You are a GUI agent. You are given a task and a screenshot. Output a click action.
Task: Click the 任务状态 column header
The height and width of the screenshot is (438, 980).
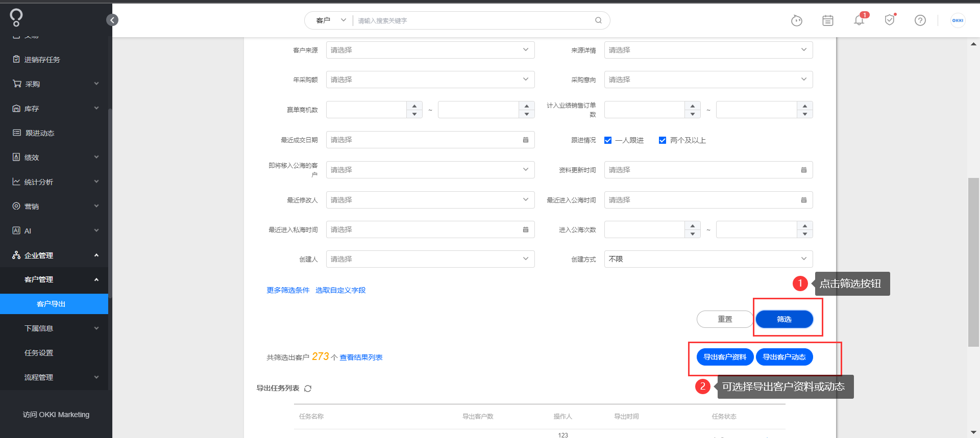724,417
